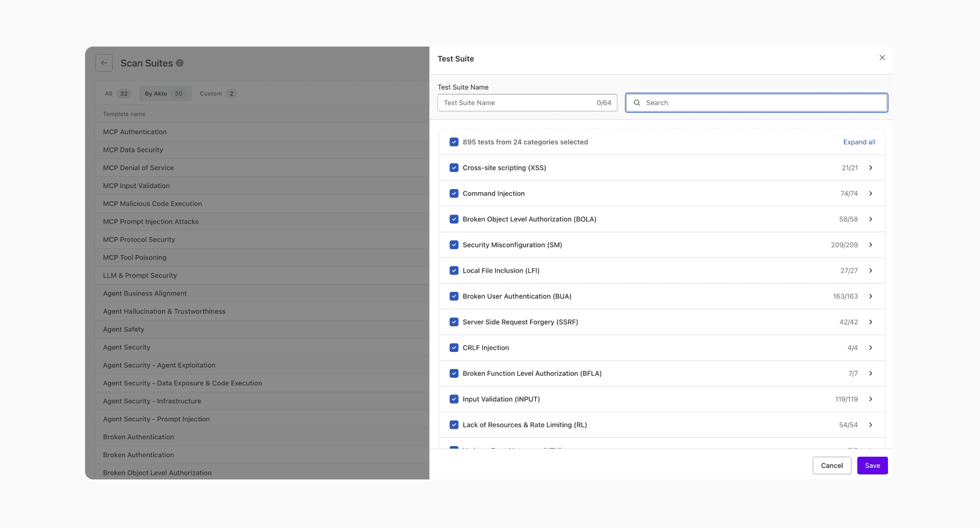Open Agent Hallucination & Trustworthiness row
The height and width of the screenshot is (528, 980).
point(262,312)
